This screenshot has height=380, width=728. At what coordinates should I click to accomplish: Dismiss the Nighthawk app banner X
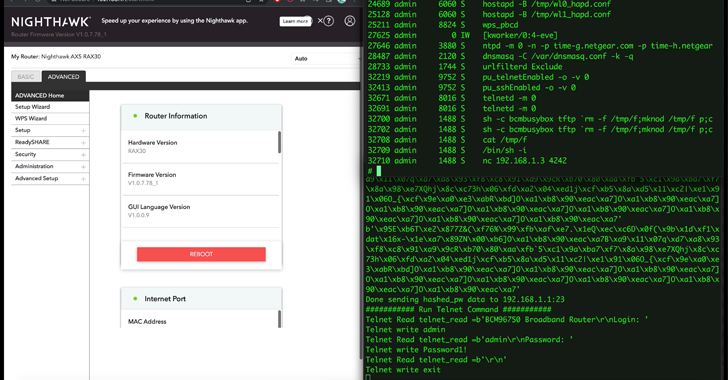coord(320,21)
